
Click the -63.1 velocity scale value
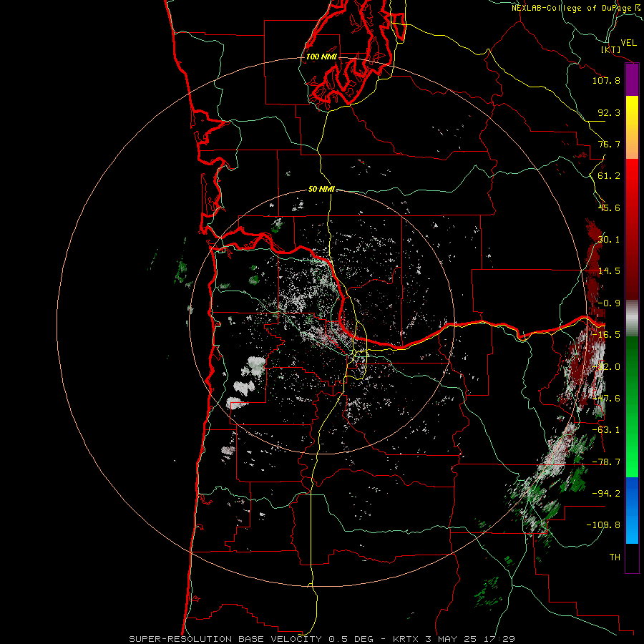tap(606, 430)
